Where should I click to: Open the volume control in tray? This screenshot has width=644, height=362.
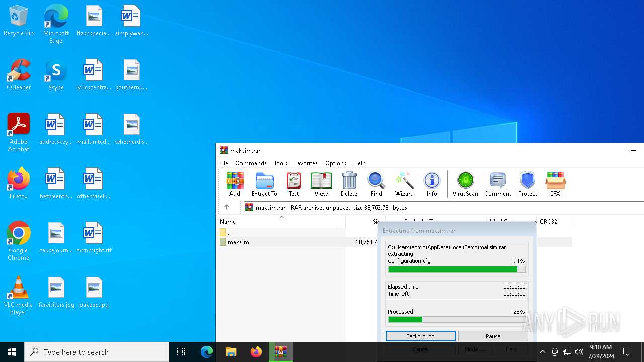(579, 352)
